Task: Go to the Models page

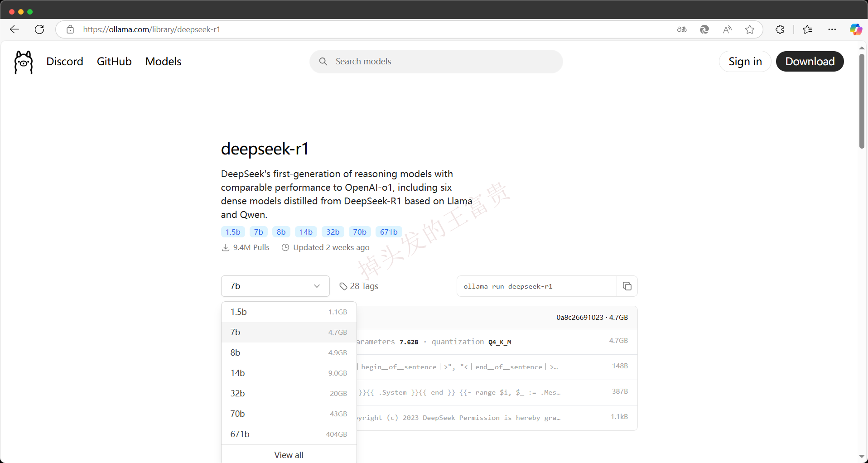Action: click(x=163, y=62)
